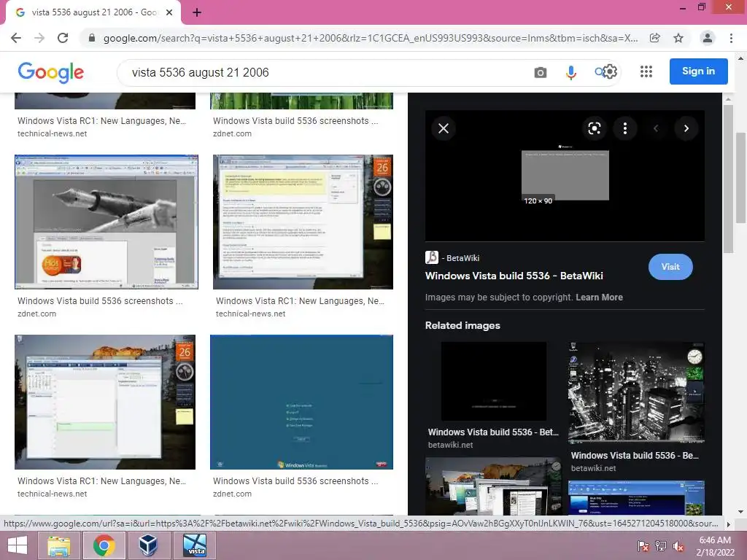This screenshot has width=747, height=560.
Task: Start voice search with the microphone icon
Action: click(570, 72)
